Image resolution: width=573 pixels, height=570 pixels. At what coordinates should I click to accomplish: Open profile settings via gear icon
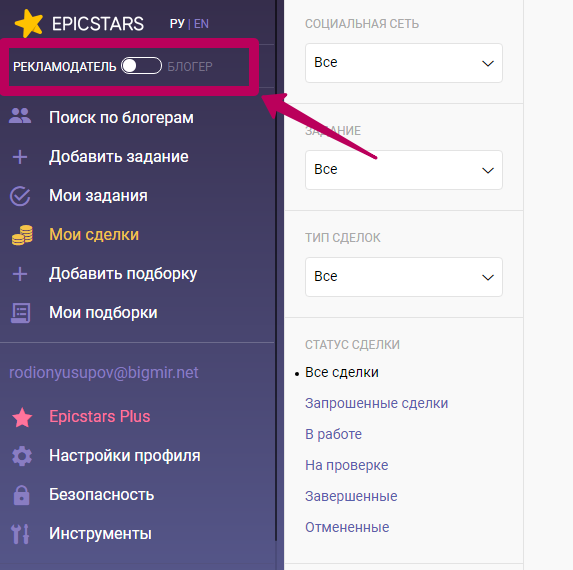[22, 456]
